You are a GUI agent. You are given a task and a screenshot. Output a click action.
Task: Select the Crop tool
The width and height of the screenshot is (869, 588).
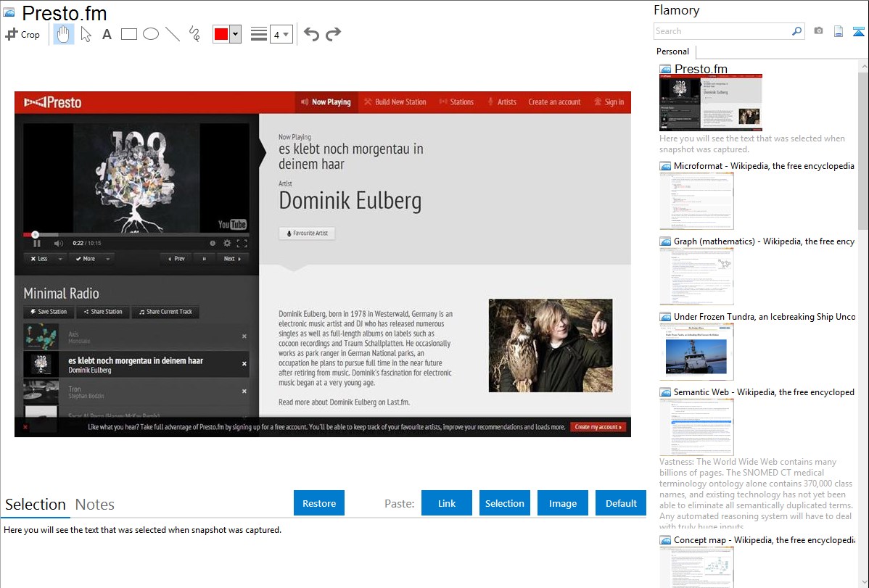coord(22,34)
